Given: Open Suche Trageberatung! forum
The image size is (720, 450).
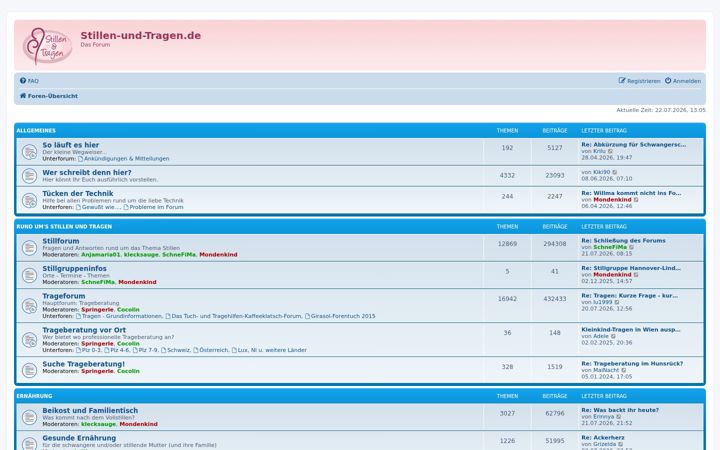Looking at the screenshot, I should click(x=84, y=364).
